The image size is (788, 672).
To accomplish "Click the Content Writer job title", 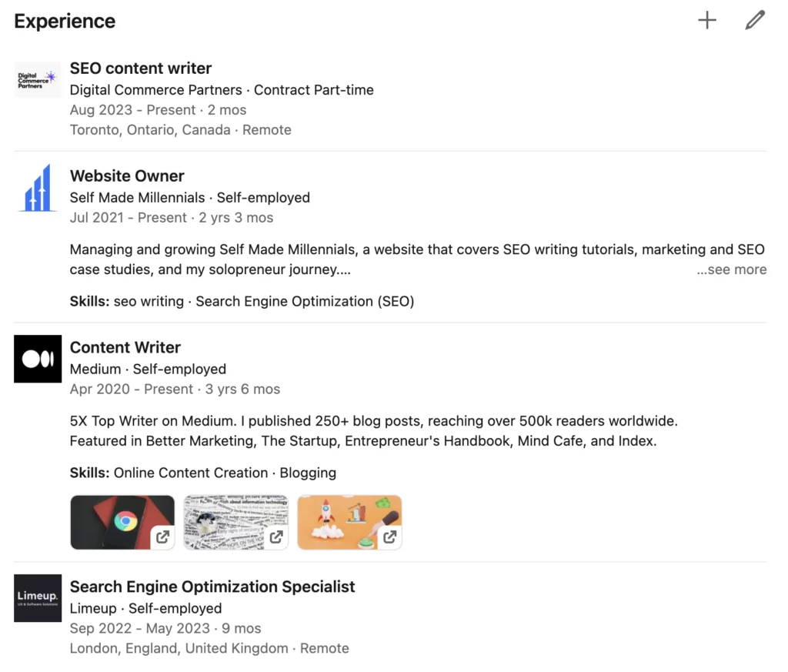I will click(125, 347).
